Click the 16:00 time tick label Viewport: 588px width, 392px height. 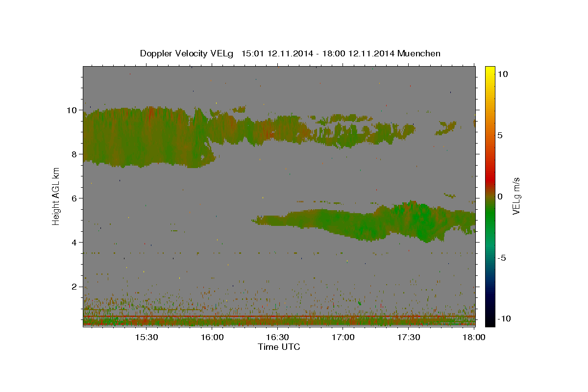click(212, 337)
